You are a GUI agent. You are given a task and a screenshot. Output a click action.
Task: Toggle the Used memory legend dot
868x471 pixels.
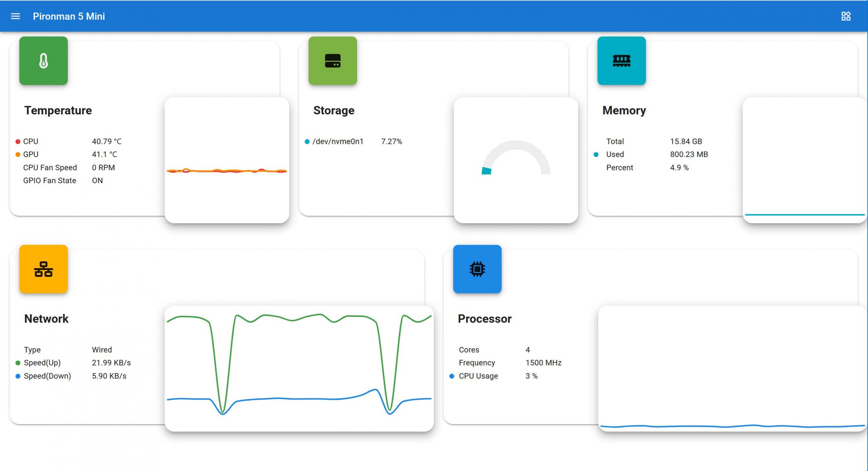596,155
